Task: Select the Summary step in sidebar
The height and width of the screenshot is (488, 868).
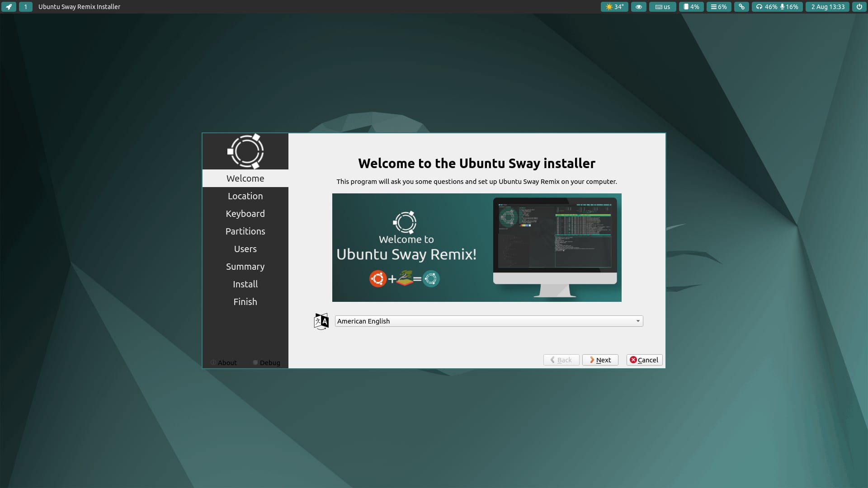Action: point(245,267)
